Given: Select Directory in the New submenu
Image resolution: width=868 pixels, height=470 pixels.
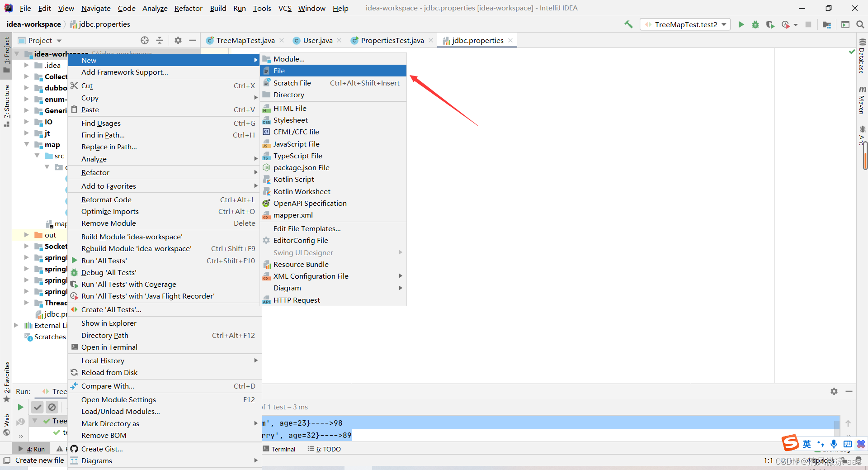Looking at the screenshot, I should (x=333, y=95).
